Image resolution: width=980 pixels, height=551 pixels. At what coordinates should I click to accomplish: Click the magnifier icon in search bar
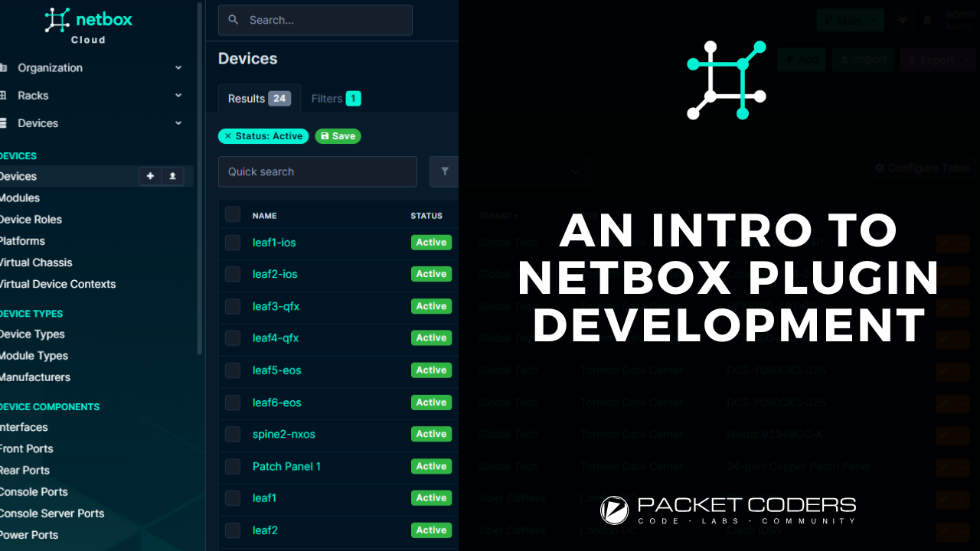click(234, 20)
